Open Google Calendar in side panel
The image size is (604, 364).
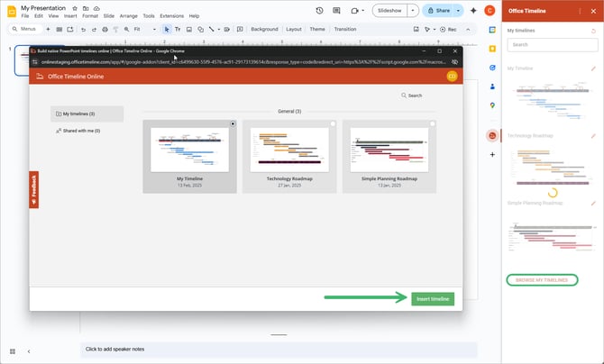[x=492, y=30]
